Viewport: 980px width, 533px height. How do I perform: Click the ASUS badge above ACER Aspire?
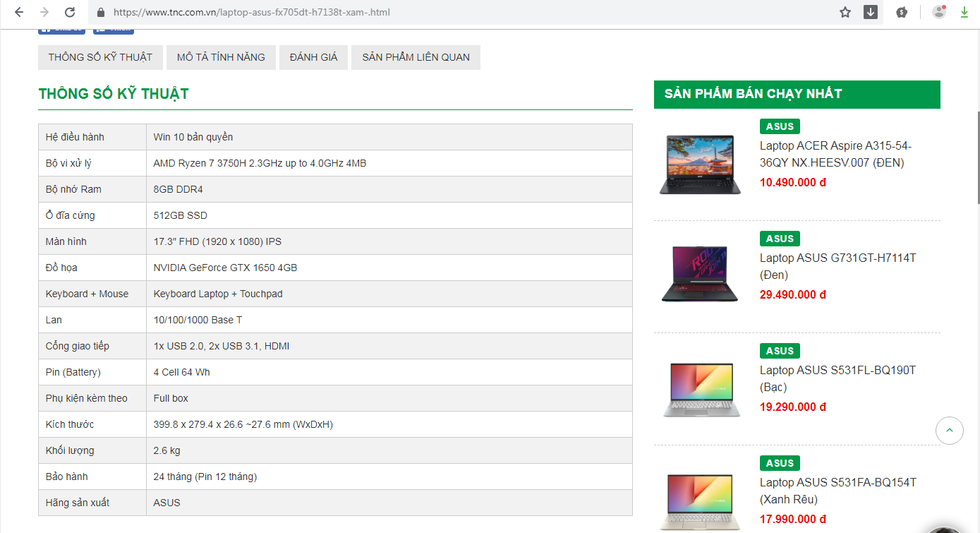pos(780,126)
